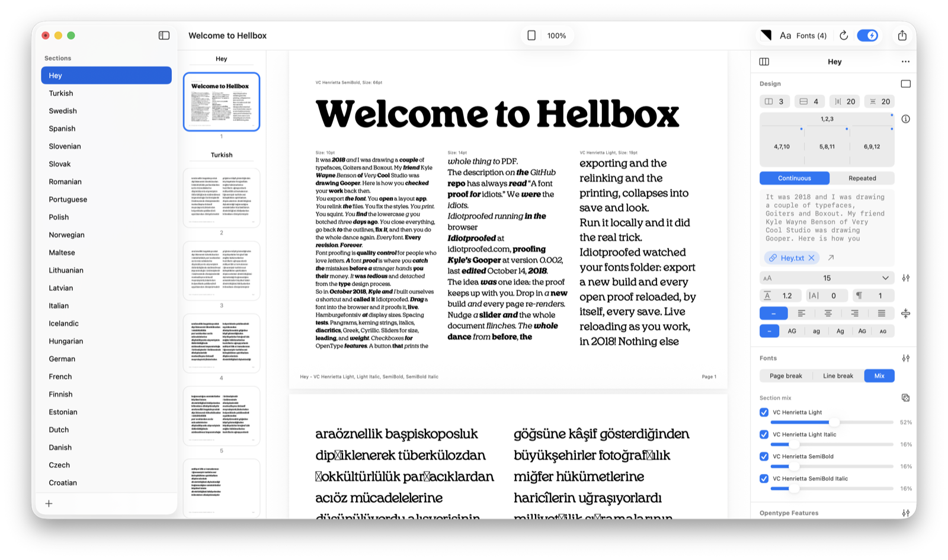Uncheck VC Henrietta Light Italic checkbox
Screen dimensions: 948x560
point(764,434)
